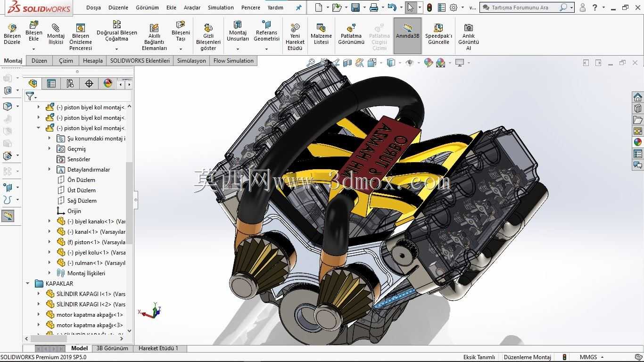Open Options gear icon in title bar
Image resolution: width=644 pixels, height=362 pixels.
coord(454,8)
